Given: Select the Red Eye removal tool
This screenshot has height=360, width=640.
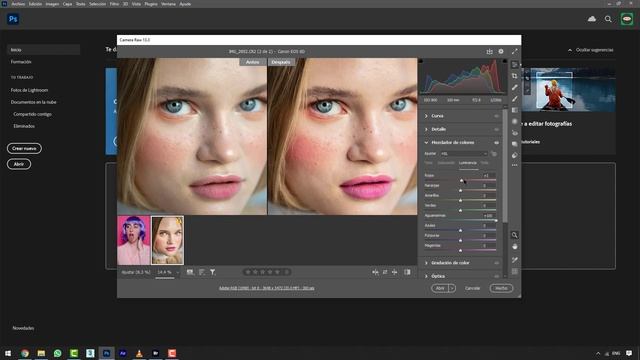Looking at the screenshot, I should (515, 133).
